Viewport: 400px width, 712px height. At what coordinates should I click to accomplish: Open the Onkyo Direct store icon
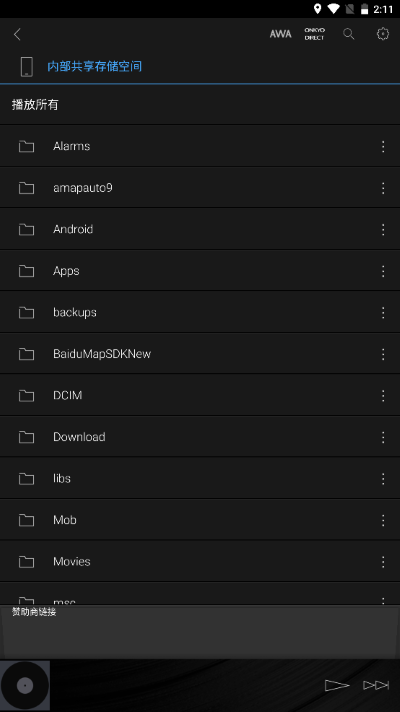315,34
